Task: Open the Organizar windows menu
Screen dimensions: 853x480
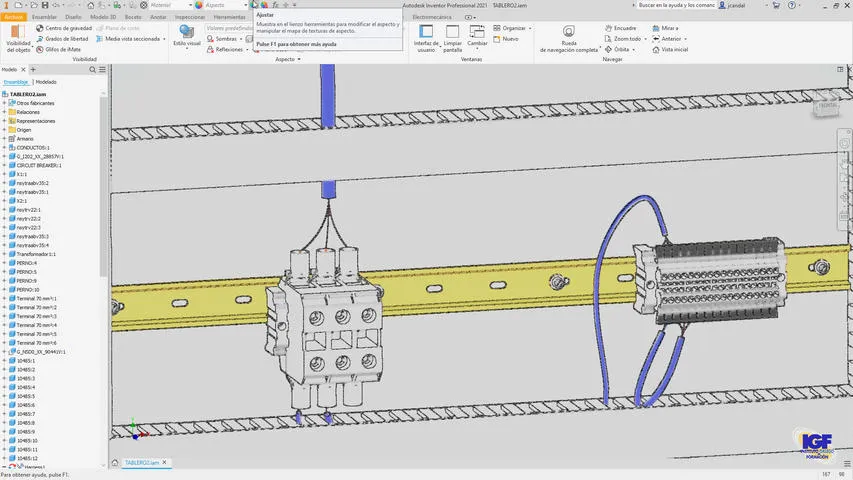Action: click(x=512, y=28)
